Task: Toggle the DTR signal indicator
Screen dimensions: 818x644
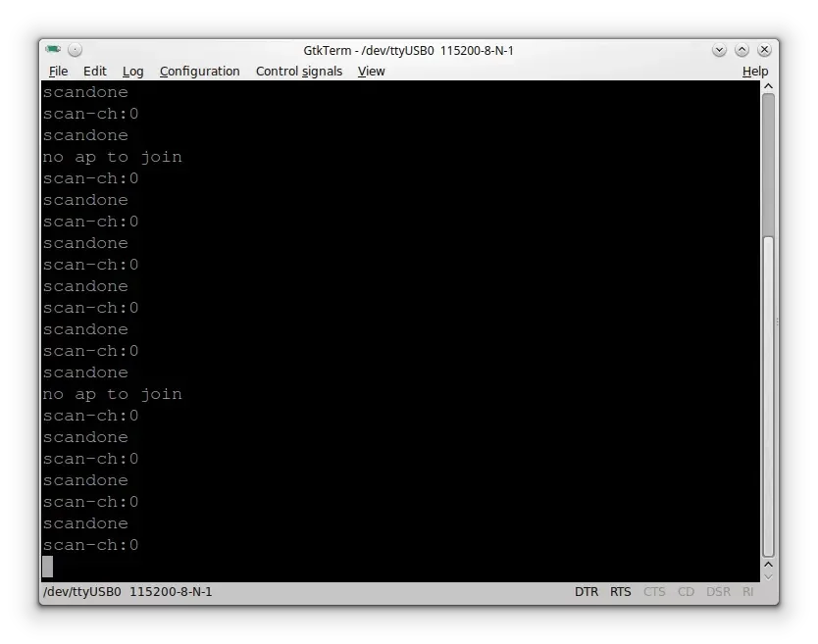Action: coord(587,592)
